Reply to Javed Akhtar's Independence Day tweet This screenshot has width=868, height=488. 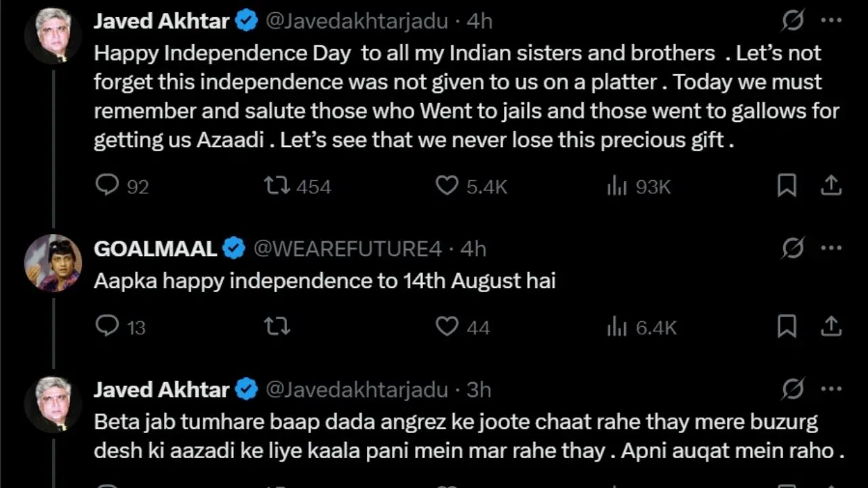[107, 185]
